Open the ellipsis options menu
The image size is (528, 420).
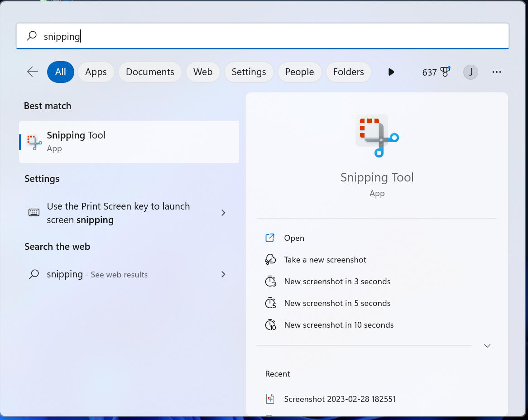(497, 72)
